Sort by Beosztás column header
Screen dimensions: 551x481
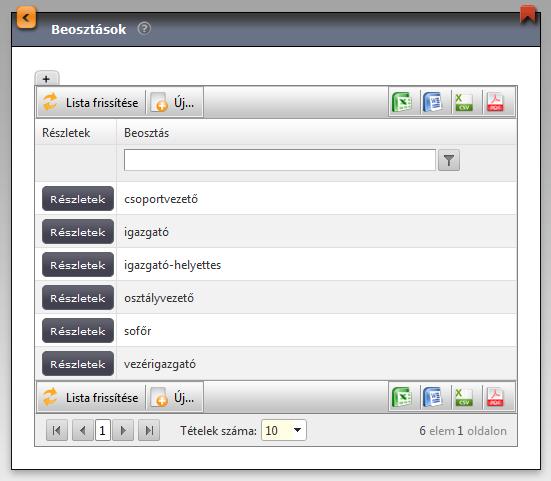[147, 133]
